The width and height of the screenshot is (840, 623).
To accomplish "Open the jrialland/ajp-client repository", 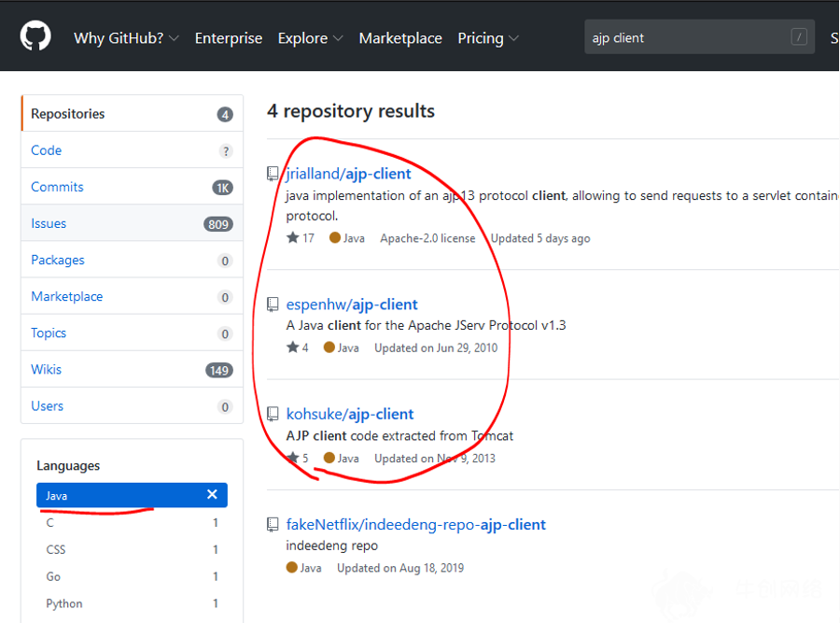I will click(x=349, y=174).
